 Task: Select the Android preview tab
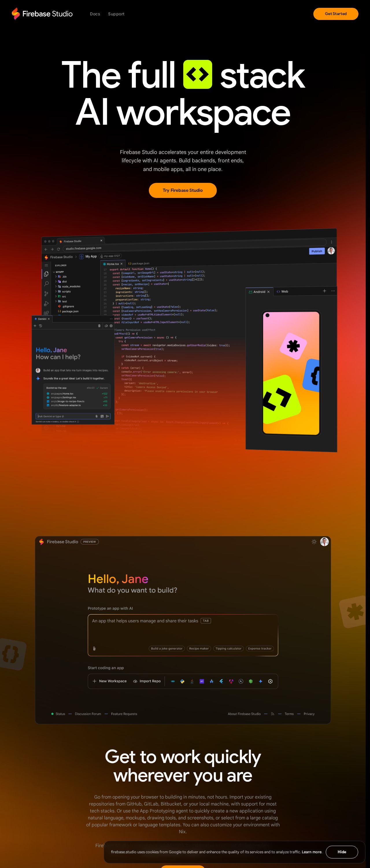259,292
